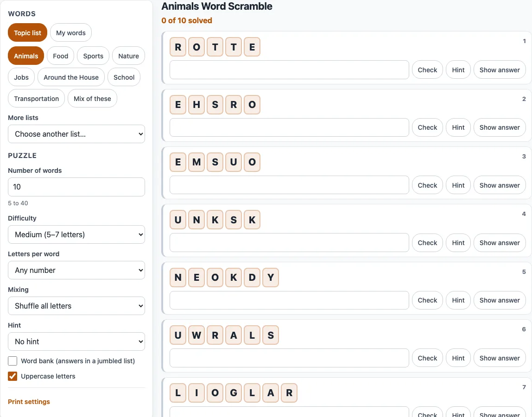Pick the Transportation topic
532x417 pixels.
[x=36, y=98]
